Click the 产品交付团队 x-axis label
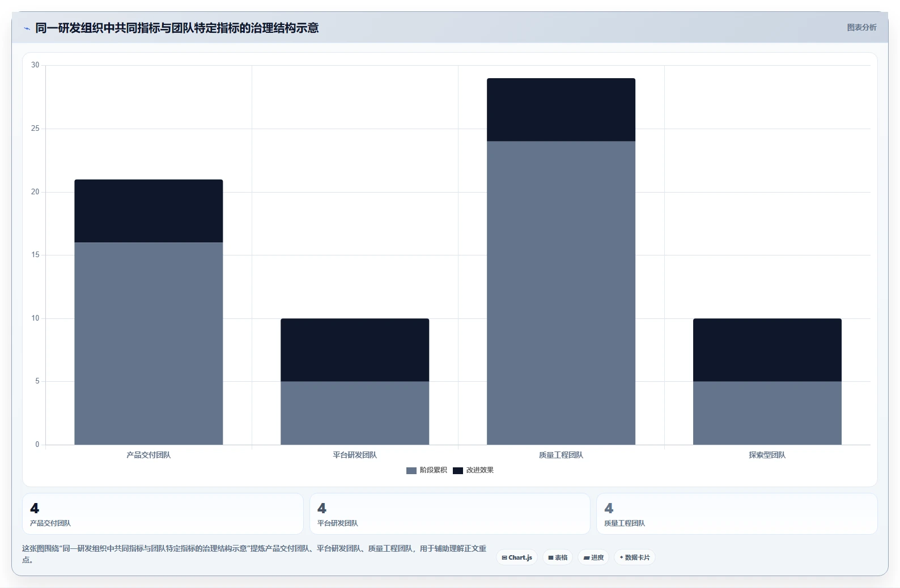 pos(148,455)
